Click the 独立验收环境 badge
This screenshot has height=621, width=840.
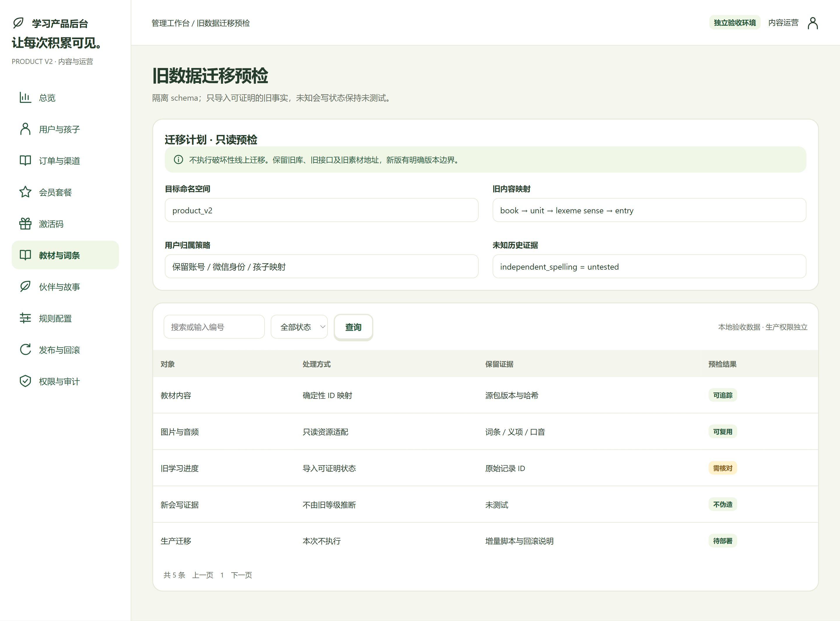click(x=735, y=22)
